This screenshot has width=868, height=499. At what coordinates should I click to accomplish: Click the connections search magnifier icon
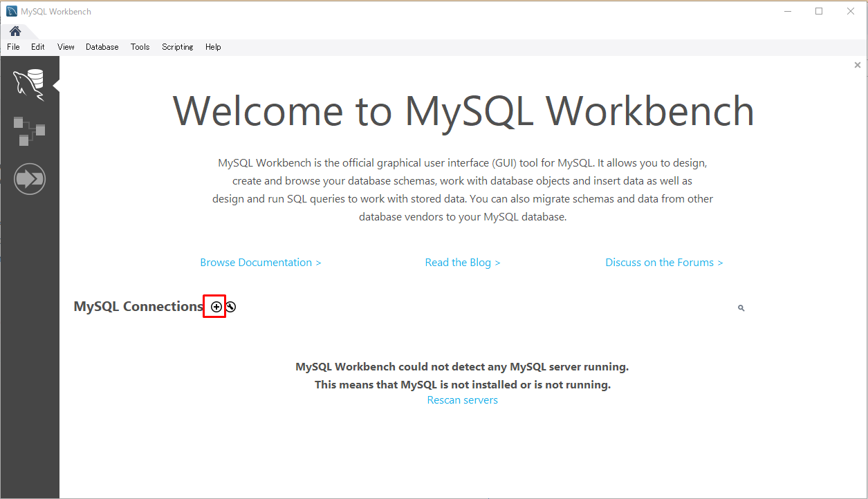coord(741,308)
